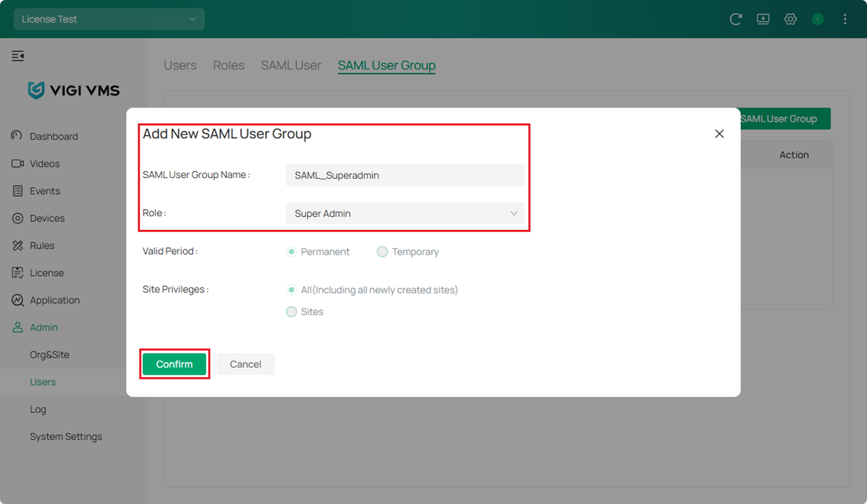Click the License document icon
Image resolution: width=867 pixels, height=504 pixels.
(x=17, y=273)
